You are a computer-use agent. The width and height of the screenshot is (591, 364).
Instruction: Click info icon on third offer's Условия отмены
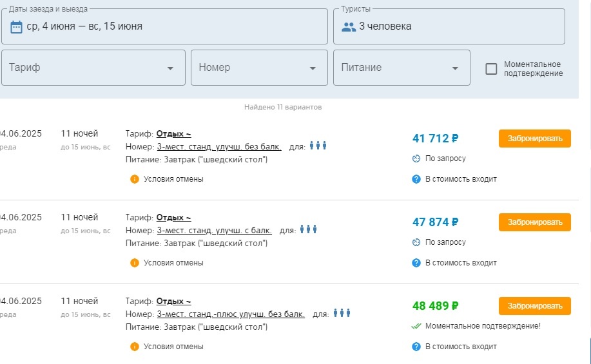(135, 347)
